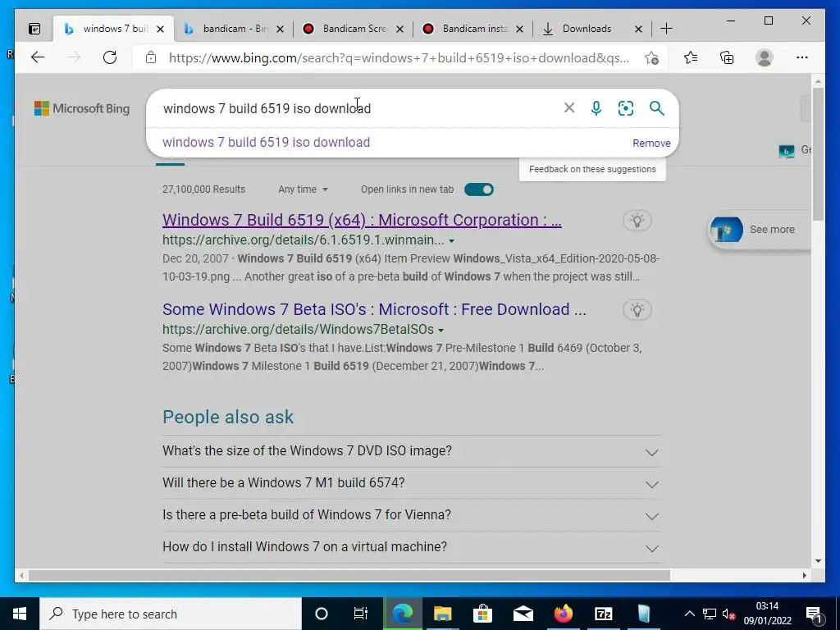Refresh the Bing search page
This screenshot has height=630, width=840.
click(110, 57)
